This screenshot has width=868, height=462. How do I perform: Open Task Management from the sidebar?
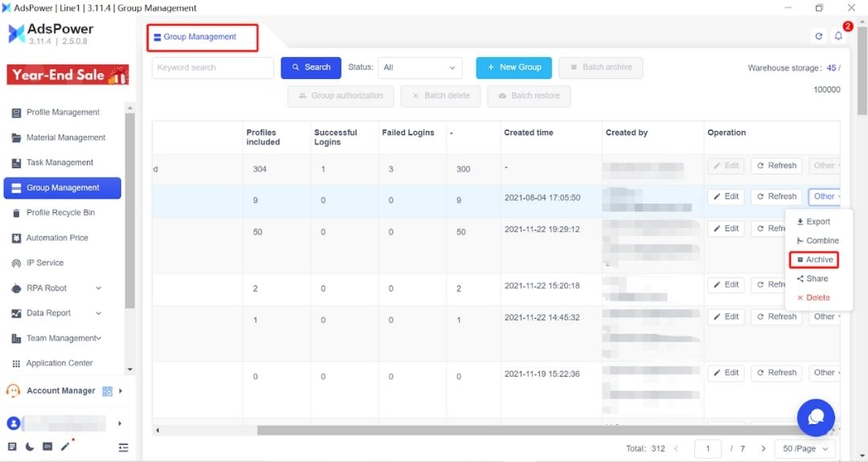pyautogui.click(x=59, y=162)
